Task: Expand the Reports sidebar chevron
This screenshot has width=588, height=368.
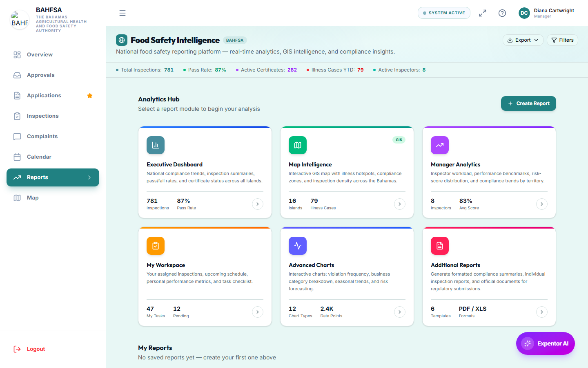Action: [x=89, y=177]
